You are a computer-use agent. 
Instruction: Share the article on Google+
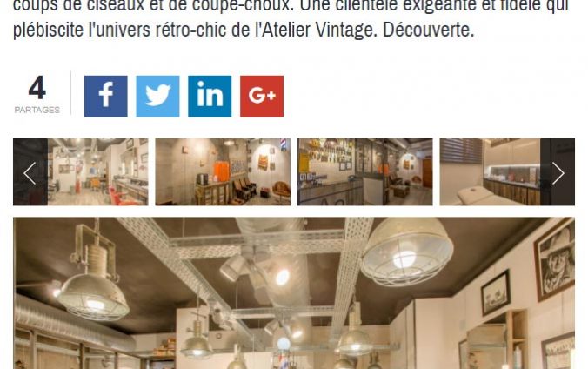point(262,96)
